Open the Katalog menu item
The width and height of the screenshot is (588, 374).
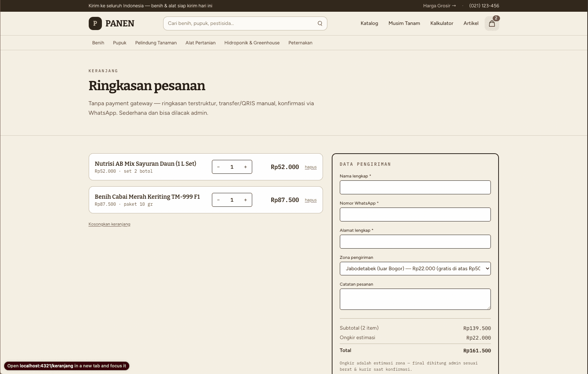click(369, 23)
